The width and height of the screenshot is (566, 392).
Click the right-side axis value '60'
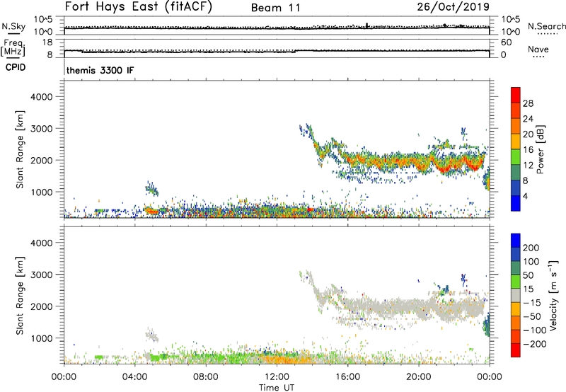point(506,42)
